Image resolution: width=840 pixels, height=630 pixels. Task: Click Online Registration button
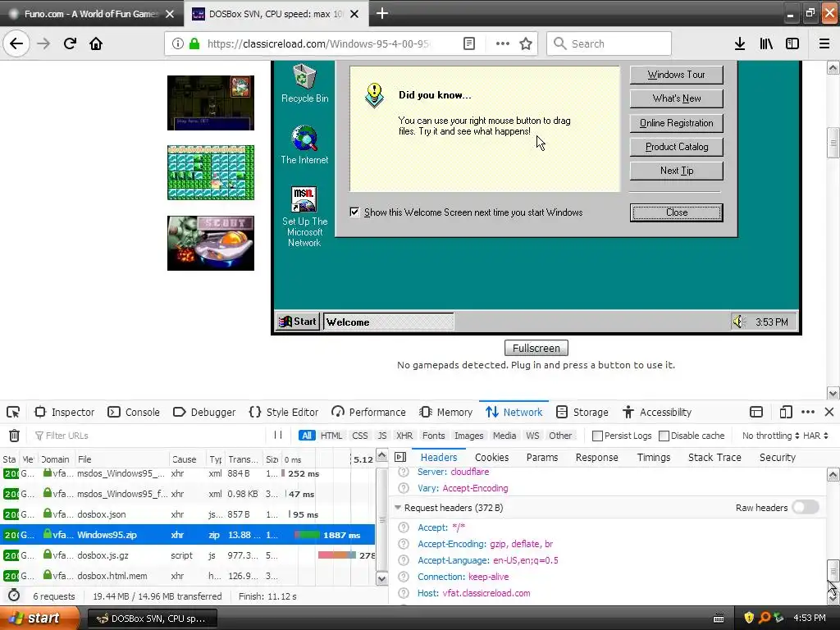676,123
